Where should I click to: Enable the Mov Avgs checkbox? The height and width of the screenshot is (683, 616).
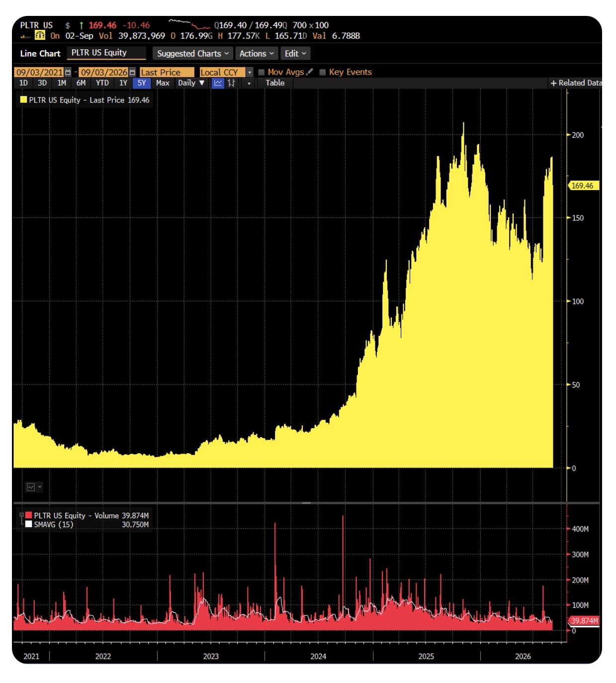coord(262,72)
